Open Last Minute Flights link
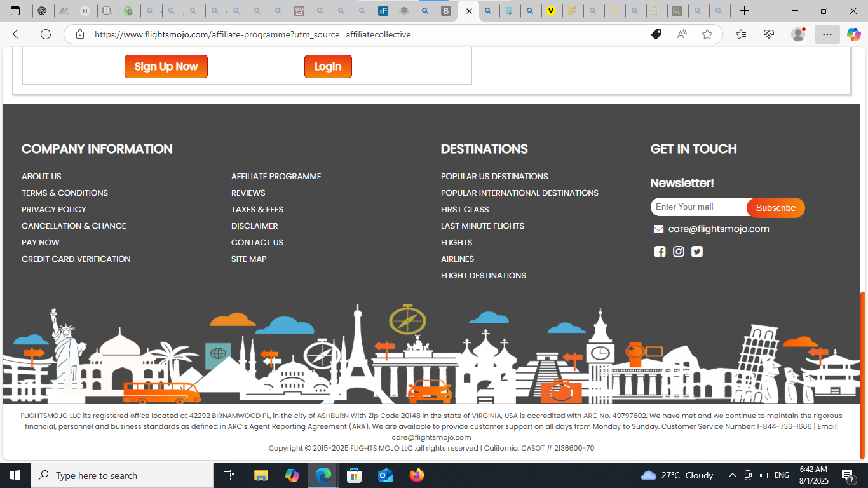This screenshot has width=868, height=488. point(483,226)
